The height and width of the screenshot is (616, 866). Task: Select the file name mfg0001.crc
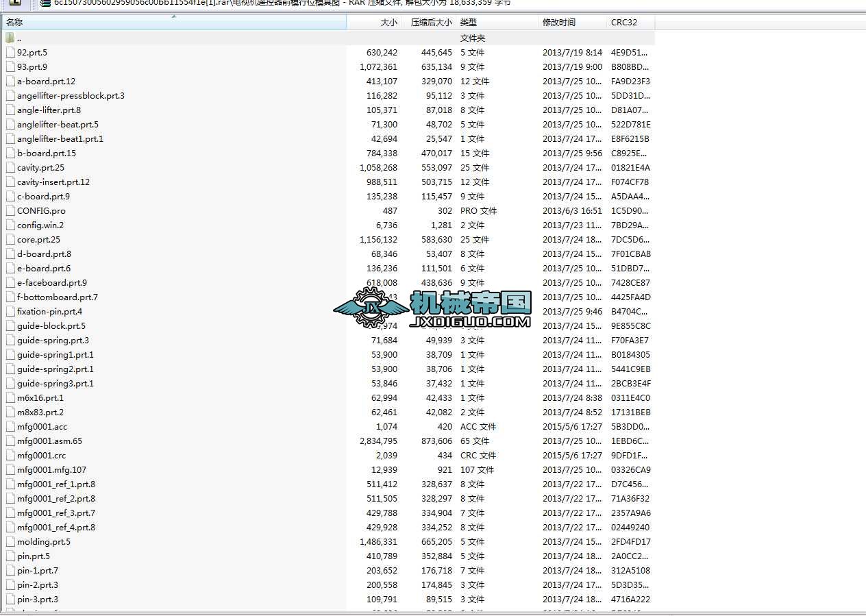coord(42,456)
